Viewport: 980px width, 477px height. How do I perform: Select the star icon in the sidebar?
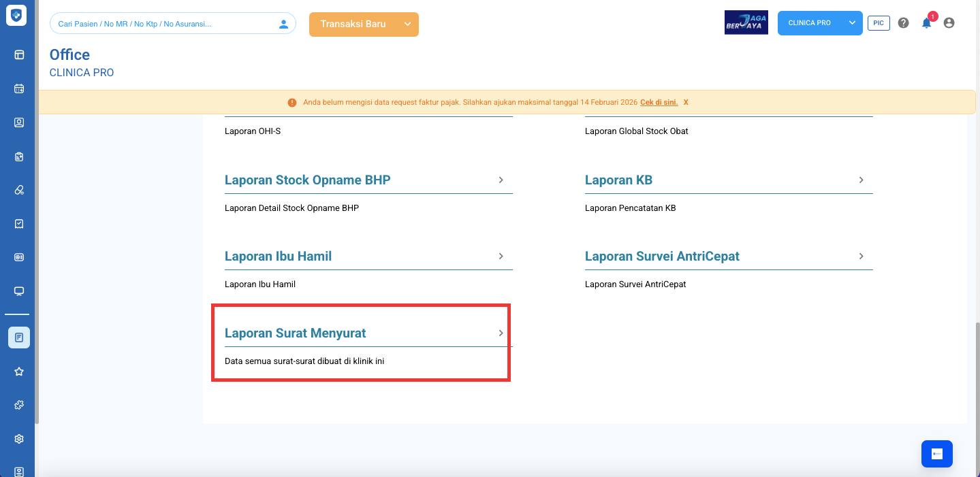point(19,372)
